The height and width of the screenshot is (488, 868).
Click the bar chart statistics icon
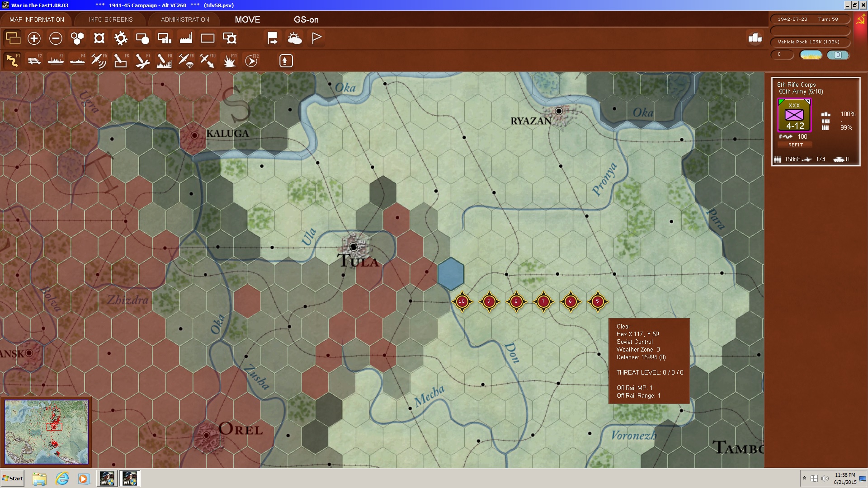[x=755, y=38]
